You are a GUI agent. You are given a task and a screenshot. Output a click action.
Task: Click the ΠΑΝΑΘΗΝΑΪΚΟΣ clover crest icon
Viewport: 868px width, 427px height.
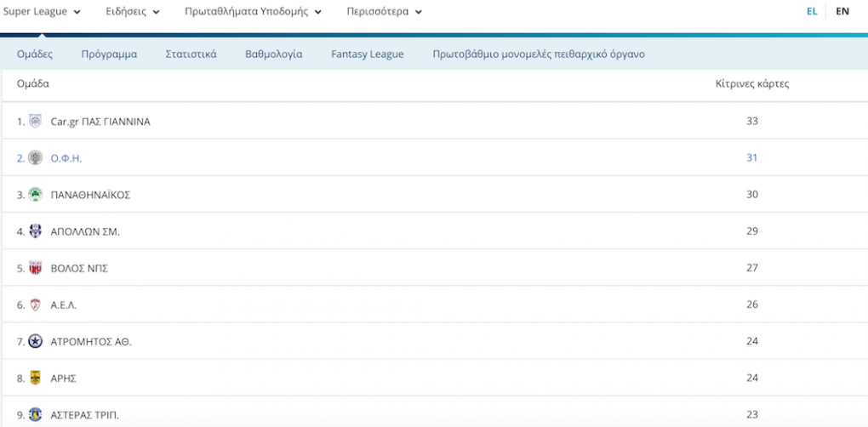[x=36, y=195]
